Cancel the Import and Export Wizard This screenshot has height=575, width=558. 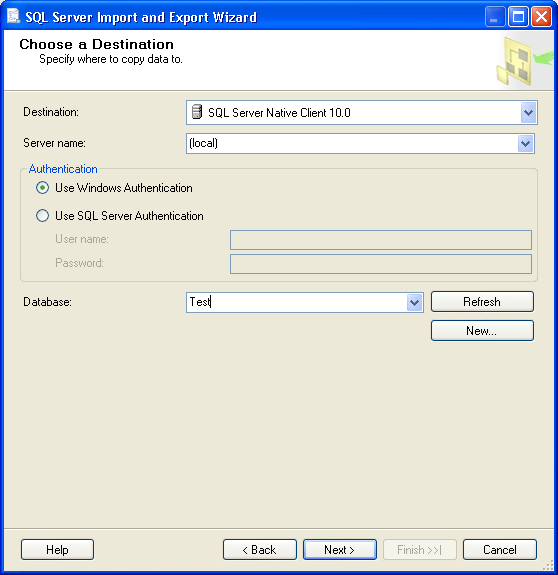tap(500, 550)
